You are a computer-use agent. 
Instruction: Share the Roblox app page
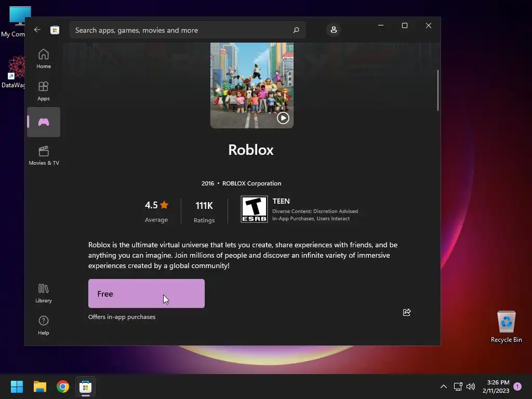pyautogui.click(x=406, y=312)
